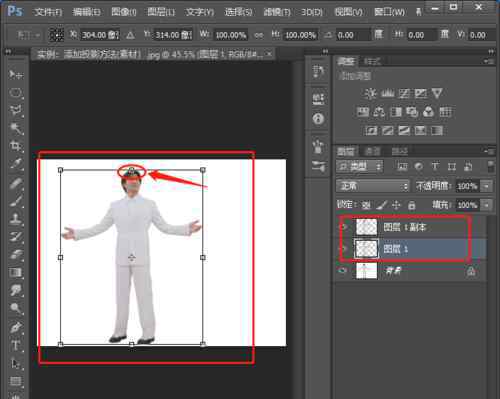Set the transform reference point location
The height and width of the screenshot is (399, 500).
pyautogui.click(x=56, y=35)
